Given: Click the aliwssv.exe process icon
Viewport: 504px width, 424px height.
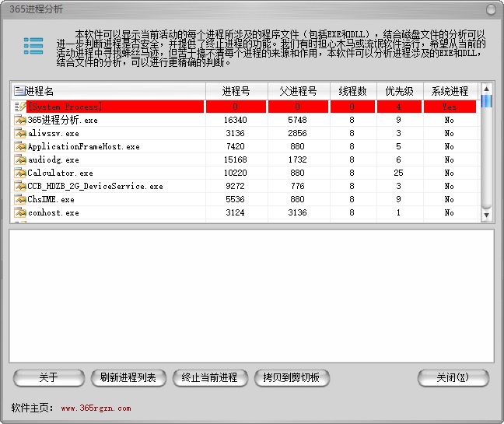Looking at the screenshot, I should (20, 133).
